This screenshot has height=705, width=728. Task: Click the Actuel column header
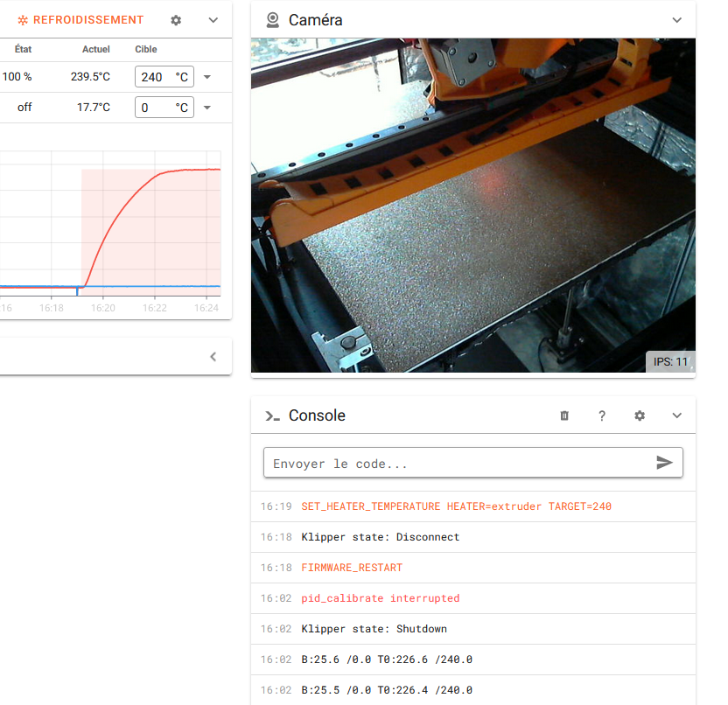[96, 49]
